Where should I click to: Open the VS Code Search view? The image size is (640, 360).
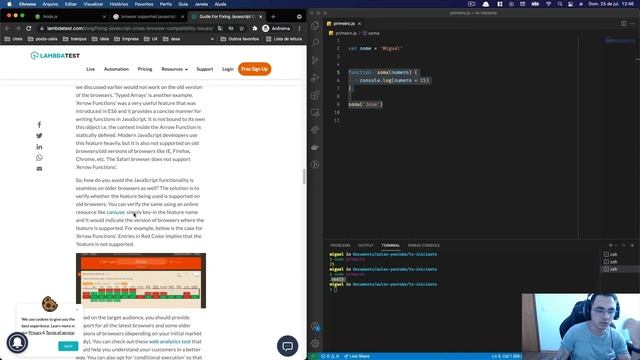point(315,43)
